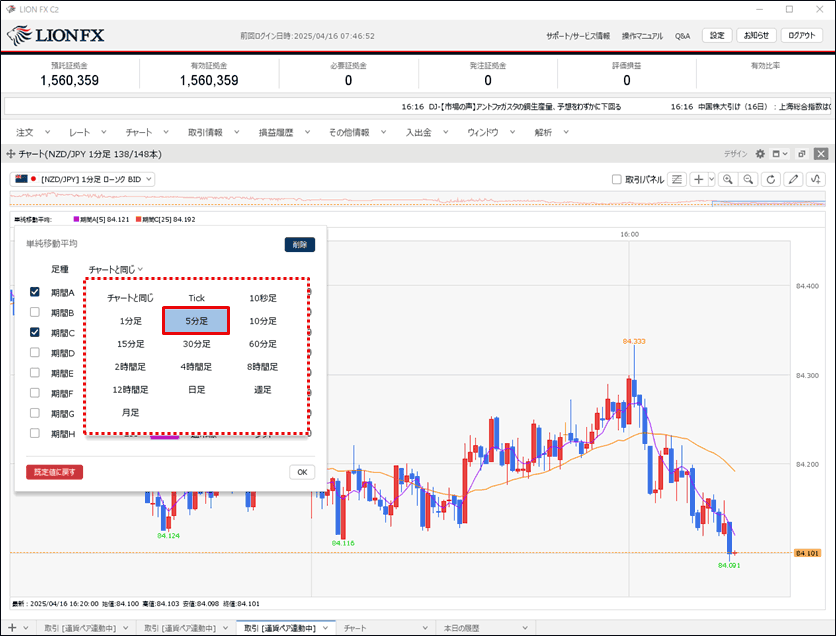This screenshot has height=636, width=836.
Task: Click the デザイン link in chart header
Action: [735, 154]
